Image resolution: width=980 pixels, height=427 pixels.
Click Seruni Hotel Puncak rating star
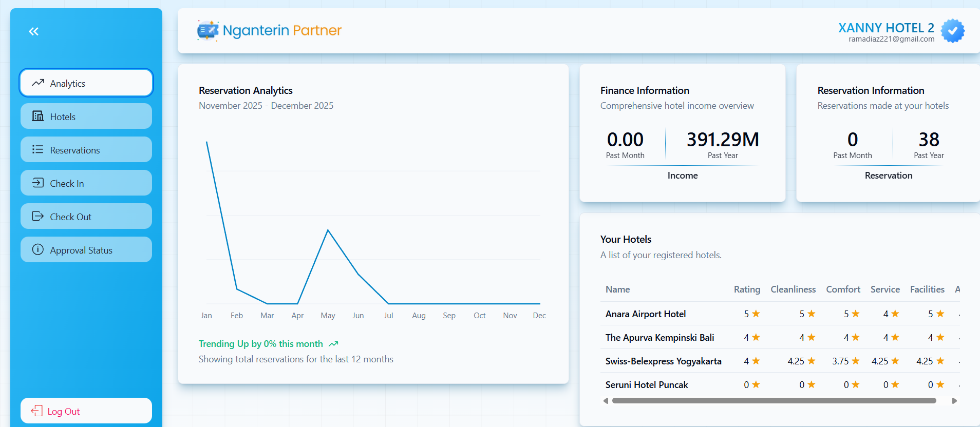(756, 384)
